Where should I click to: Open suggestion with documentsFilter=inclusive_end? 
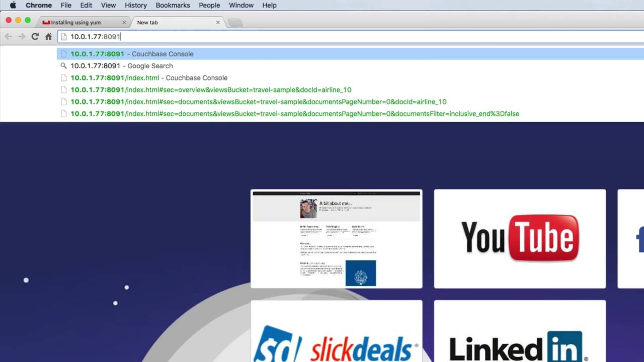tap(350, 114)
